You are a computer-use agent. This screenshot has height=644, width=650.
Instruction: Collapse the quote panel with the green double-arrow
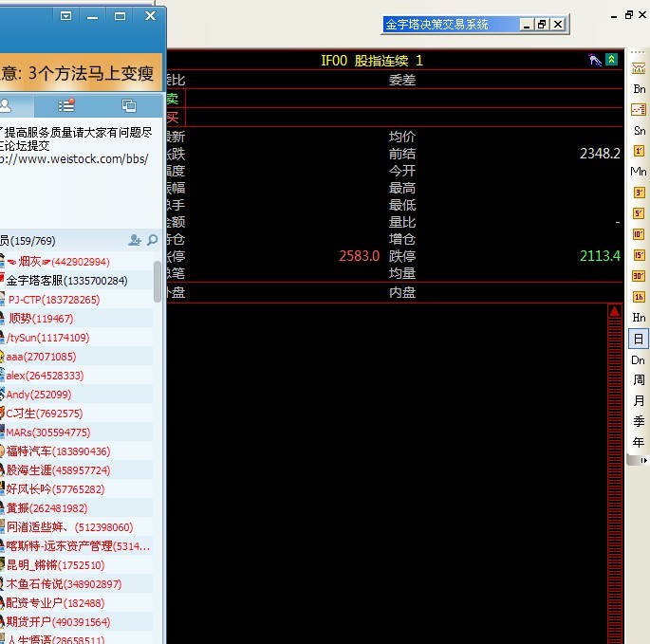click(x=612, y=60)
